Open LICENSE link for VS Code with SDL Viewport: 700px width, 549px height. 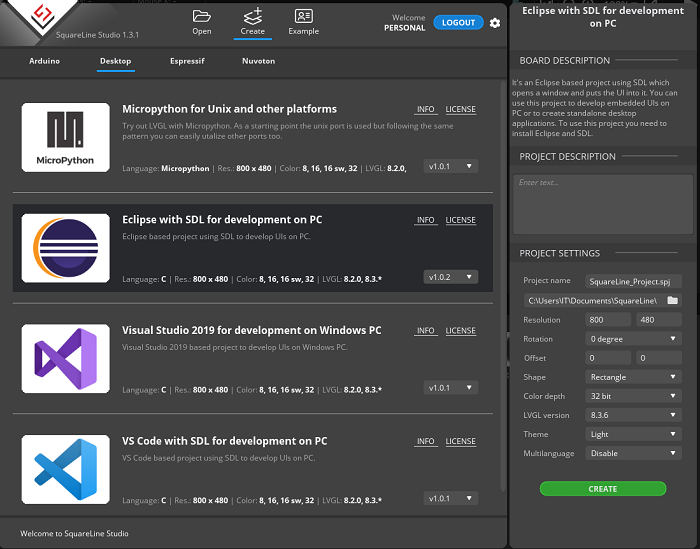coord(461,441)
